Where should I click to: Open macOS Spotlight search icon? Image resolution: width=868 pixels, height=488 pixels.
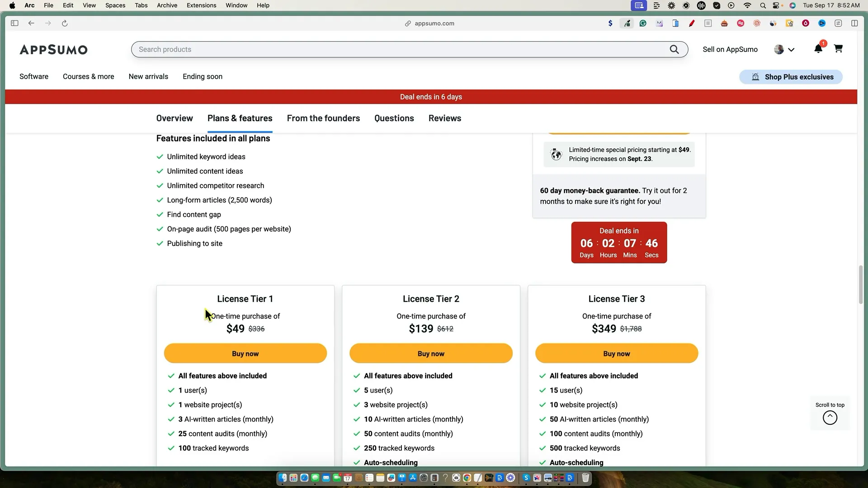[x=763, y=5]
